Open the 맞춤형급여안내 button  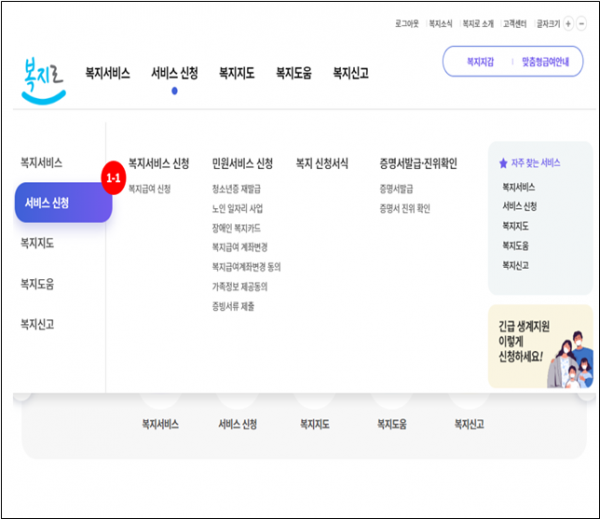[x=545, y=62]
